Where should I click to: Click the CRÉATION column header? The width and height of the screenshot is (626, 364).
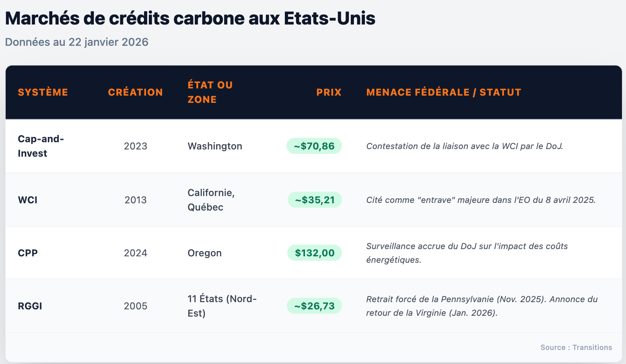point(135,92)
